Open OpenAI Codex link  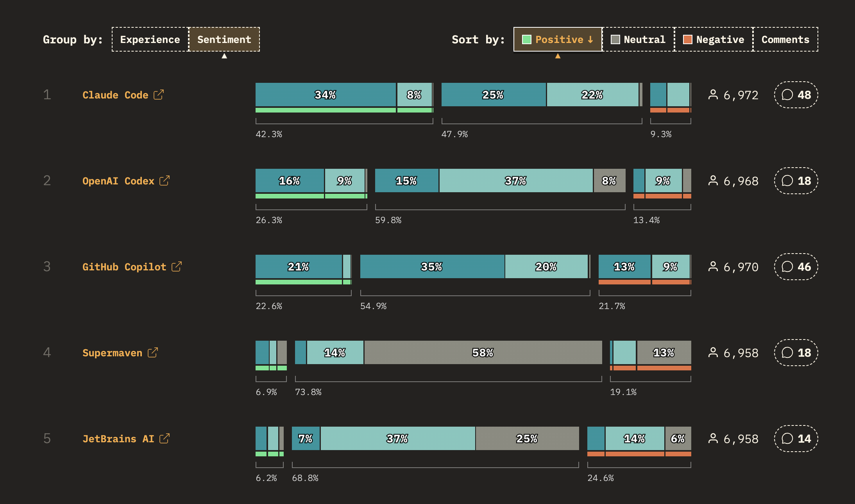tap(118, 181)
